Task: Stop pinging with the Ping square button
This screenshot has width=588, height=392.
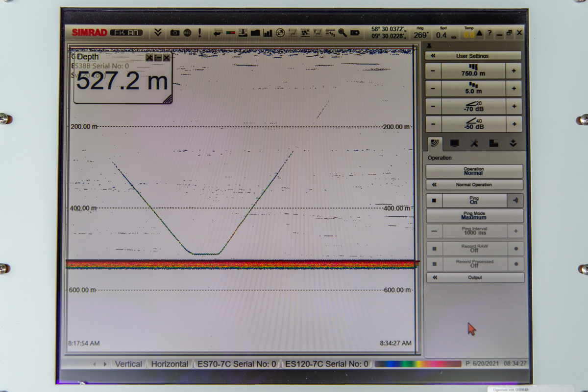Action: [x=434, y=201]
